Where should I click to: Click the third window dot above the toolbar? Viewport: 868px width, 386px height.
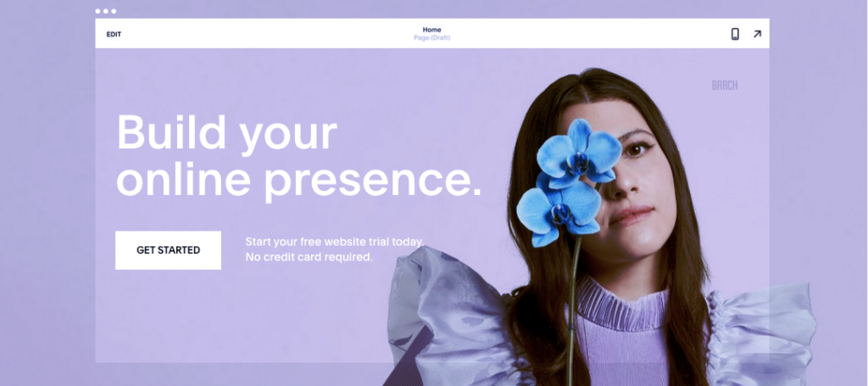pyautogui.click(x=114, y=11)
